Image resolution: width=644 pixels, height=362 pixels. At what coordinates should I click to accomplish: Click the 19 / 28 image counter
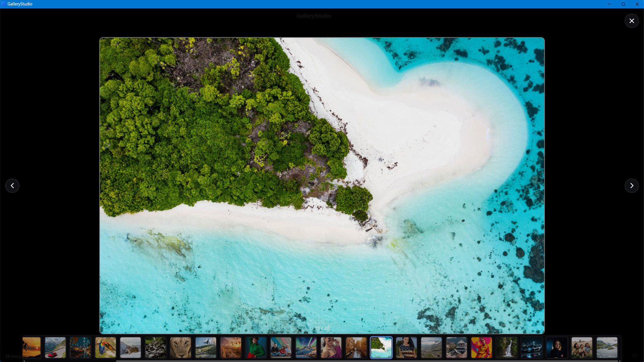(x=322, y=328)
